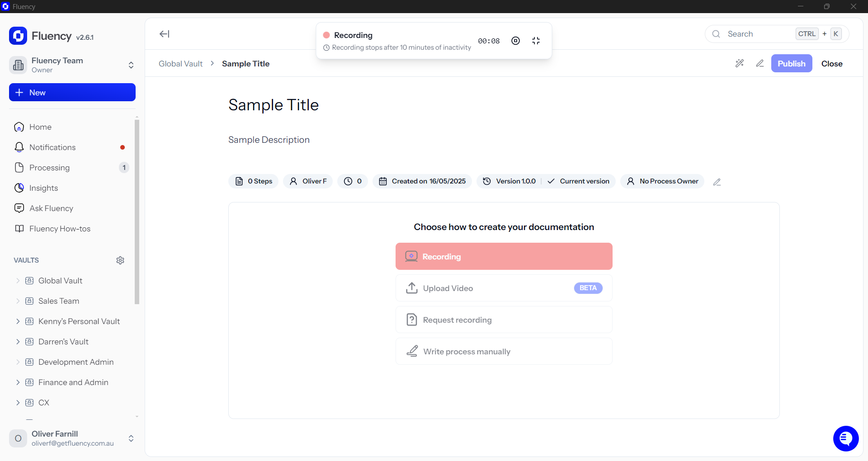This screenshot has height=461, width=868.
Task: Click the Fluency logo icon in sidebar
Action: tap(18, 36)
